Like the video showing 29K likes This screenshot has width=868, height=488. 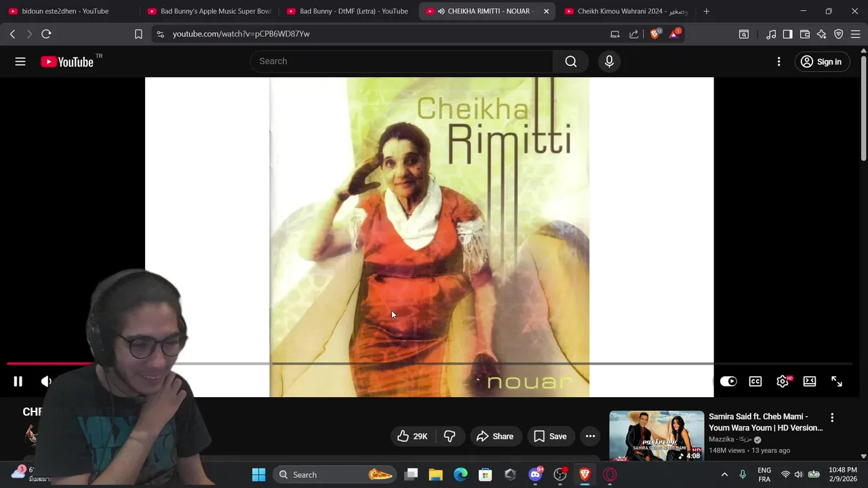pyautogui.click(x=412, y=436)
